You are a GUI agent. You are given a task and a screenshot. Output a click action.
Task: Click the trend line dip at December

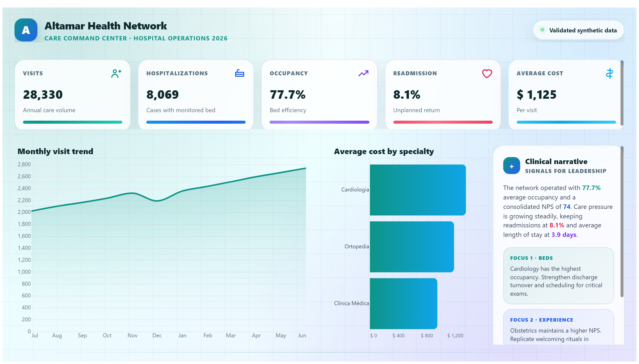157,200
